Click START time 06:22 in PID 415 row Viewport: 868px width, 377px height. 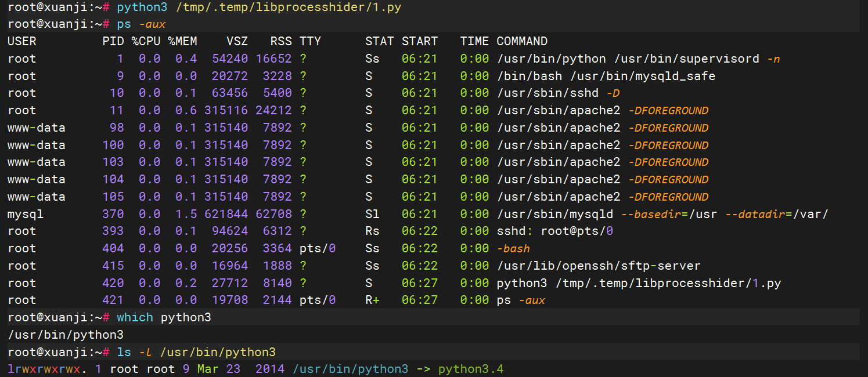point(420,266)
